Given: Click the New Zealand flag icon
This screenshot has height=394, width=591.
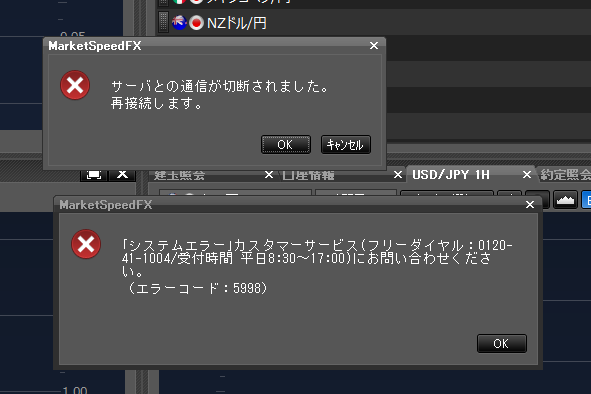Looking at the screenshot, I should 179,23.
